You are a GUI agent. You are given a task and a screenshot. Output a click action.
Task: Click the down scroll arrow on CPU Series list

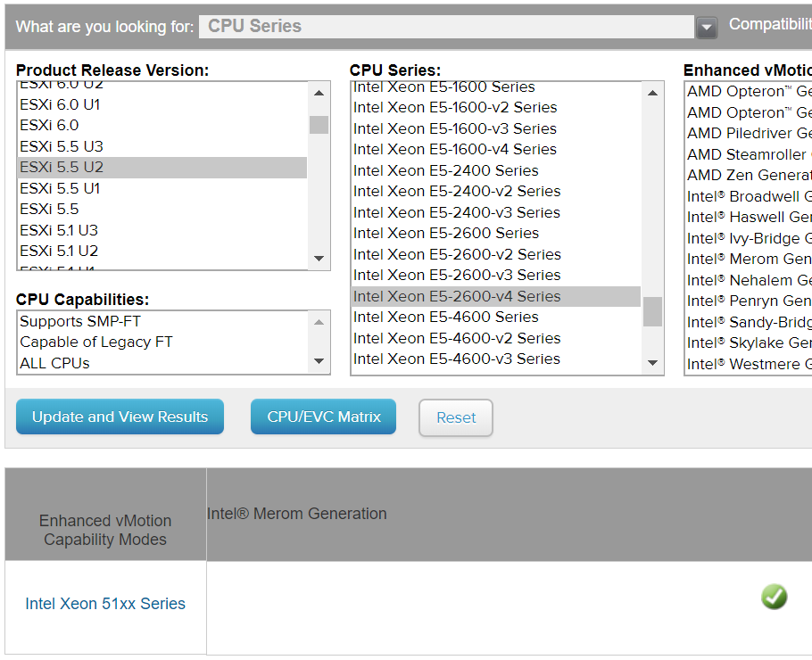pyautogui.click(x=652, y=363)
